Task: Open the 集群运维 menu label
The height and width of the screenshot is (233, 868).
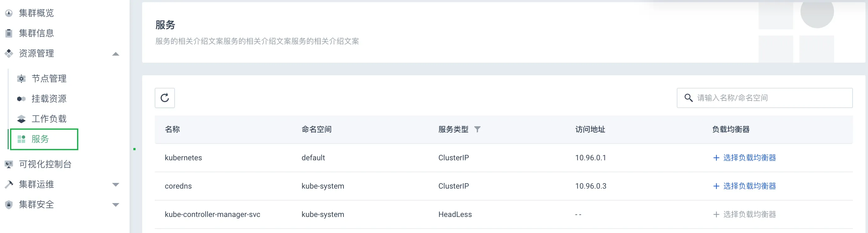Action: pos(36,185)
